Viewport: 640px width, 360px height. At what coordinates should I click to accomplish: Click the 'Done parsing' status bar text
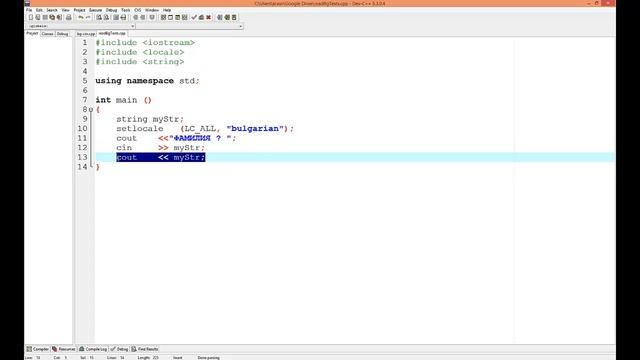pos(208,358)
